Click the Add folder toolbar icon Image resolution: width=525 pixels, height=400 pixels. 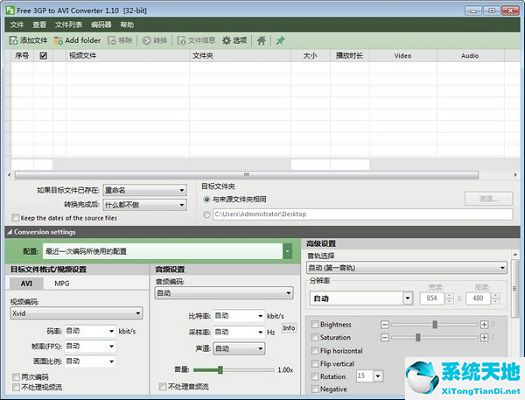pyautogui.click(x=58, y=41)
